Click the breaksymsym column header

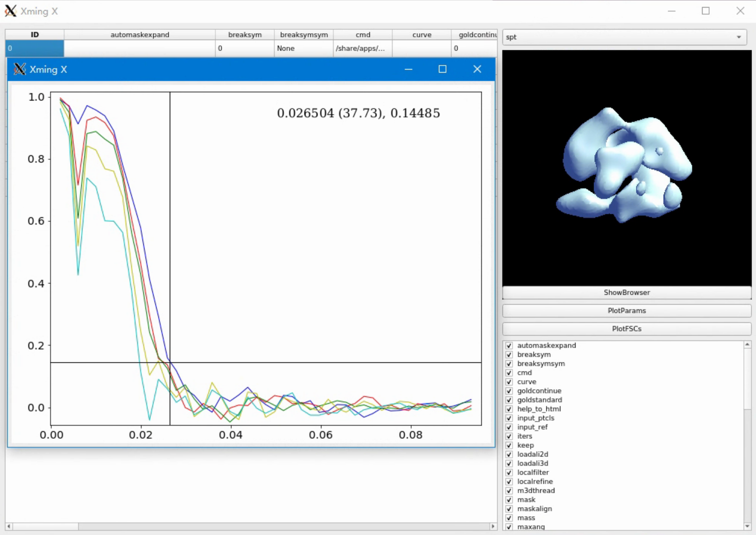pyautogui.click(x=304, y=35)
